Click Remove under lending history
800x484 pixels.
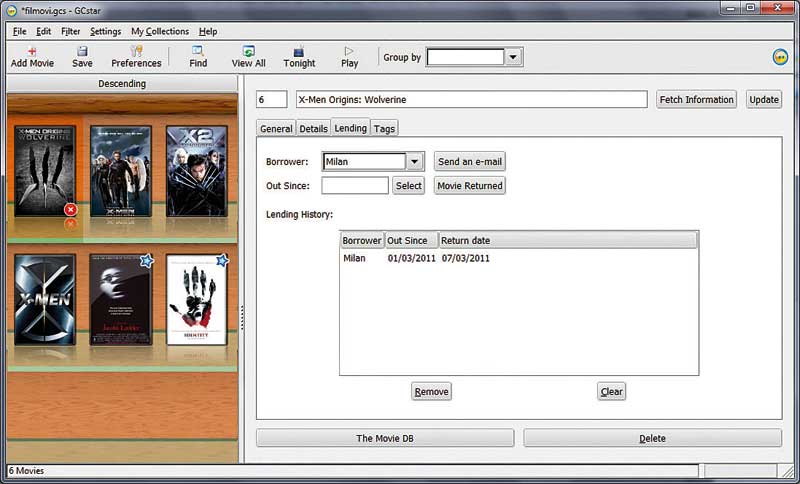tap(432, 392)
